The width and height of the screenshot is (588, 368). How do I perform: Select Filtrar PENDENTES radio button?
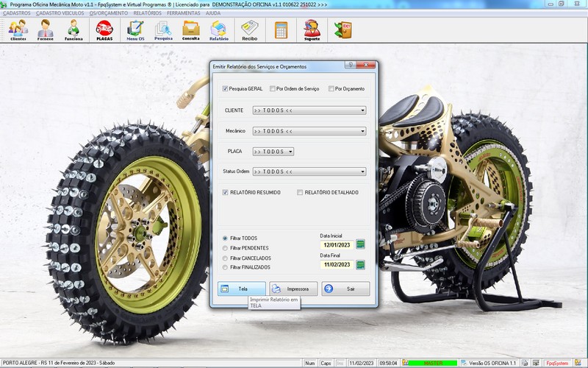click(225, 248)
